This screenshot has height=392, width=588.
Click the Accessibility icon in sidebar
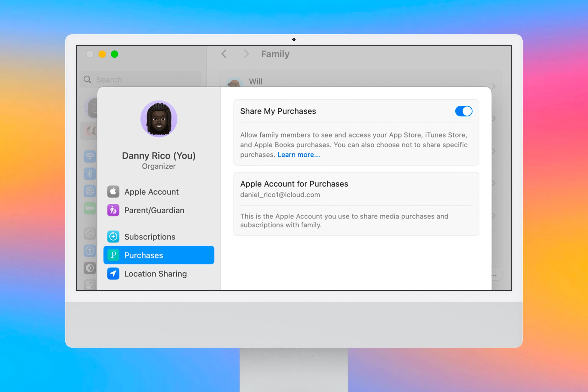[90, 251]
